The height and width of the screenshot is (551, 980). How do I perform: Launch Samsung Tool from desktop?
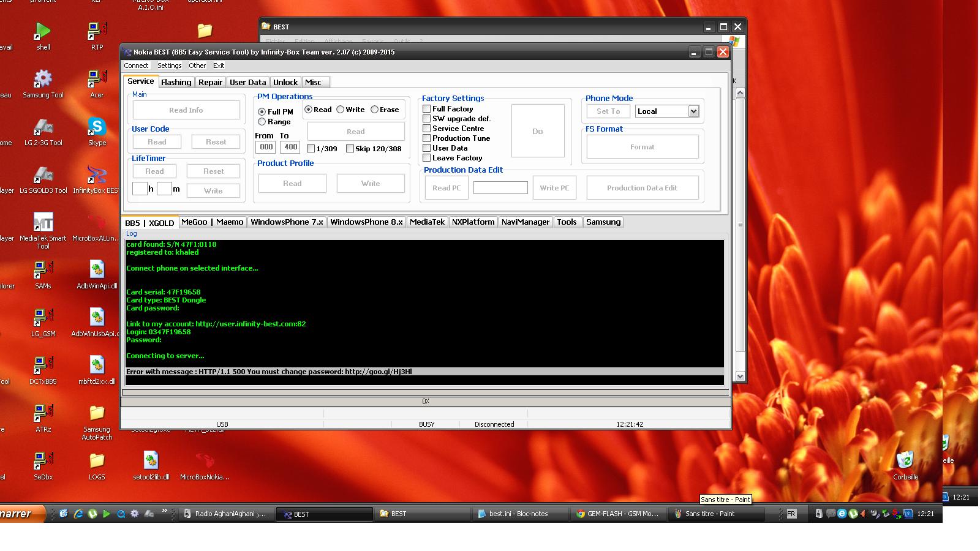pos(43,83)
